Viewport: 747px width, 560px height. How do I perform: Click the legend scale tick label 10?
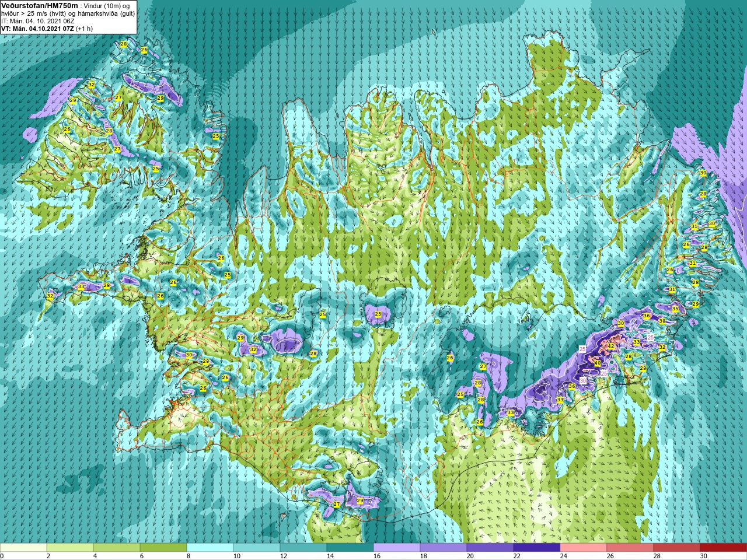237,556
